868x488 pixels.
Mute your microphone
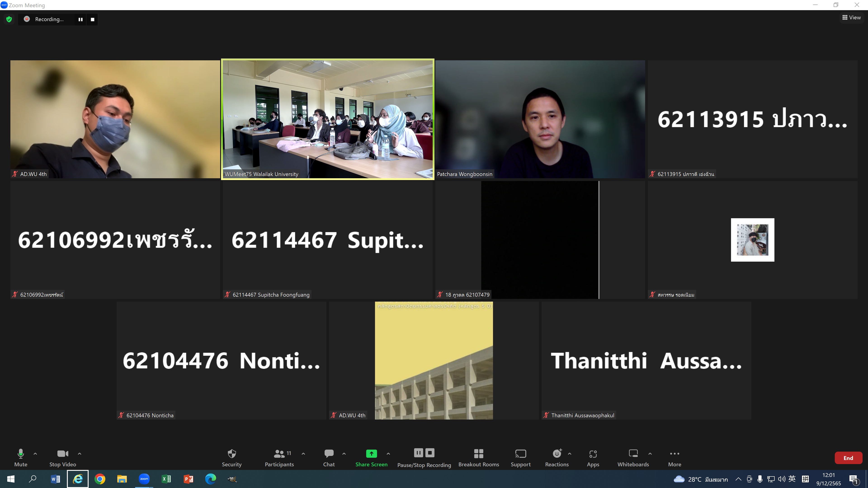[21, 457]
